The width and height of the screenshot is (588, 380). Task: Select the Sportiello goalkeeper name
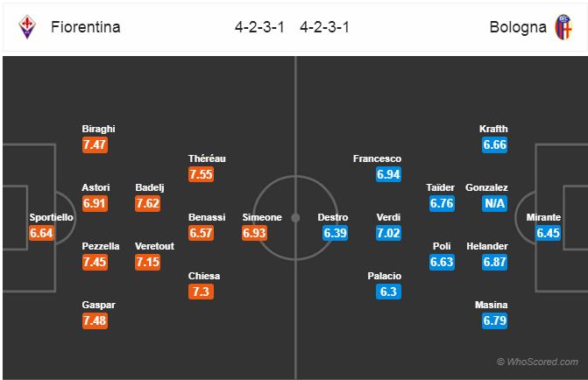[52, 217]
